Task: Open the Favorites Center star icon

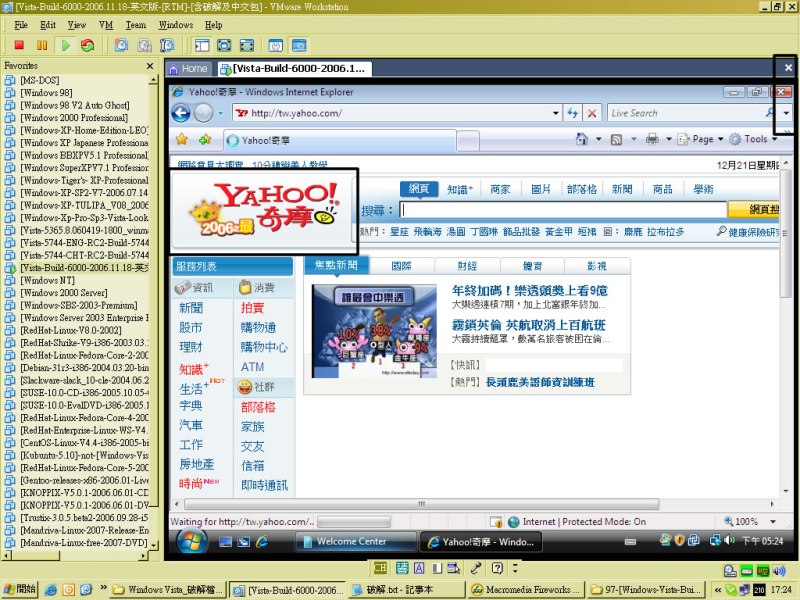Action: pos(182,139)
